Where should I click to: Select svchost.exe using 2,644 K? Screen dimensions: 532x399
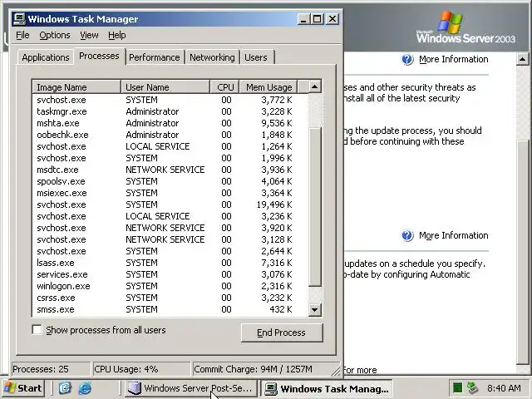pyautogui.click(x=170, y=251)
